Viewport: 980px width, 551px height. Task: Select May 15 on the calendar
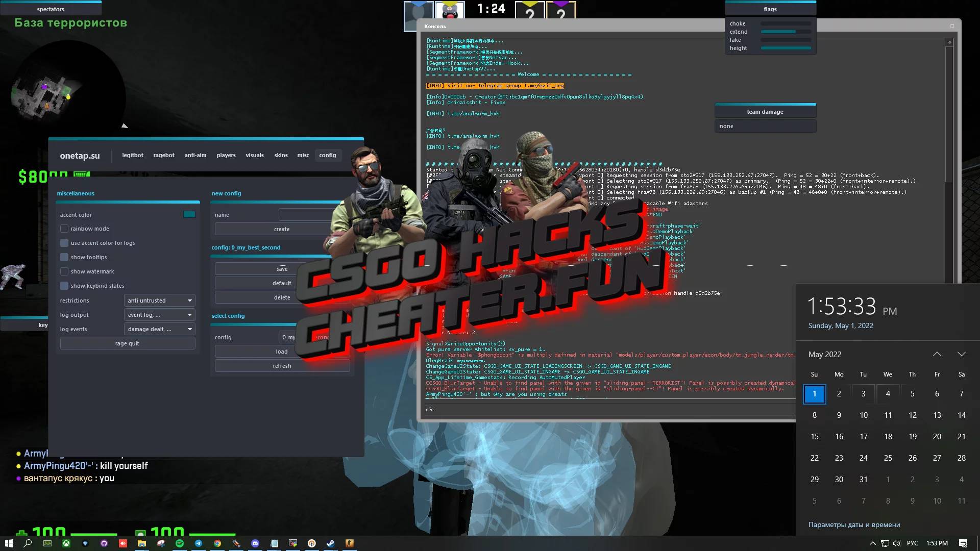pos(815,436)
